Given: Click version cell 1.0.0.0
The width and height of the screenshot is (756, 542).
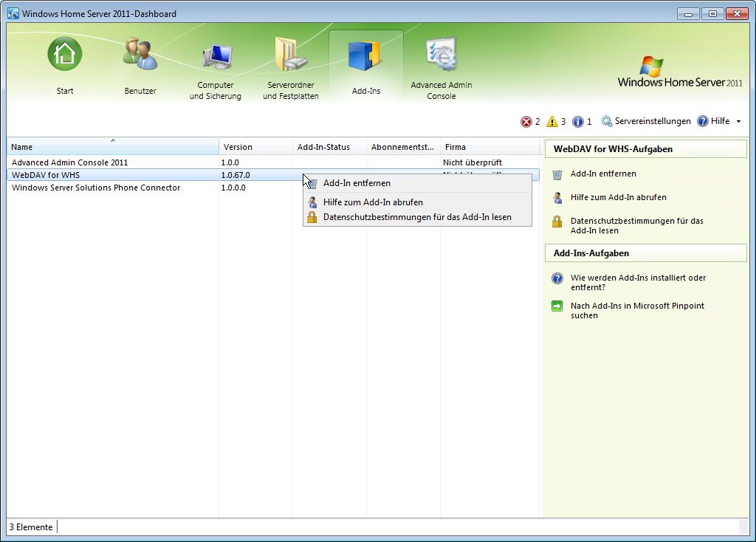Looking at the screenshot, I should coord(233,188).
